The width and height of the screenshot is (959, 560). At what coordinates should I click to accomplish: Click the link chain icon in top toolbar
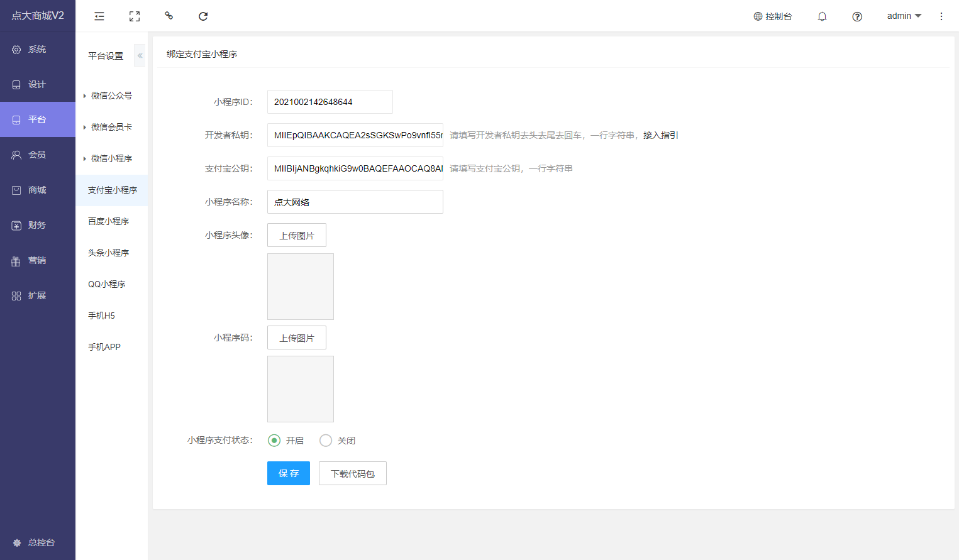click(169, 16)
